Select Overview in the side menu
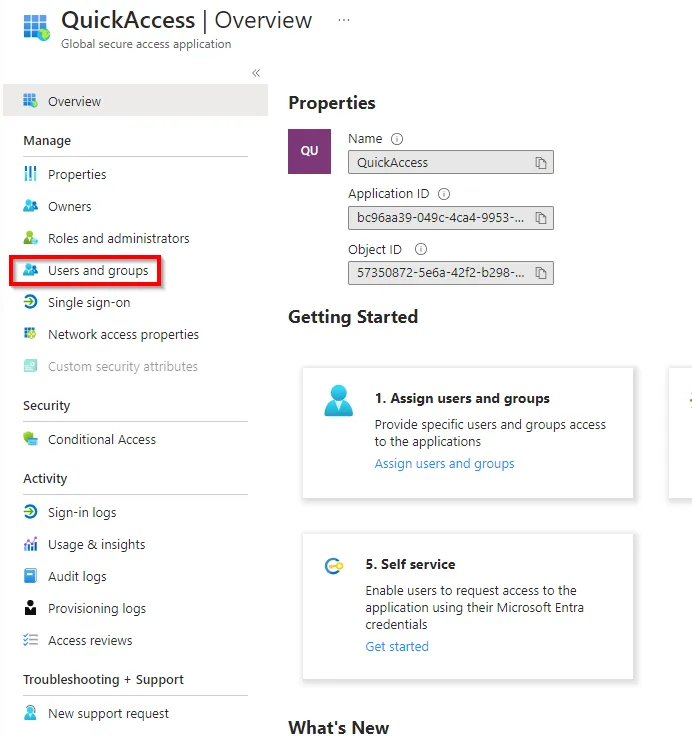 [x=135, y=101]
